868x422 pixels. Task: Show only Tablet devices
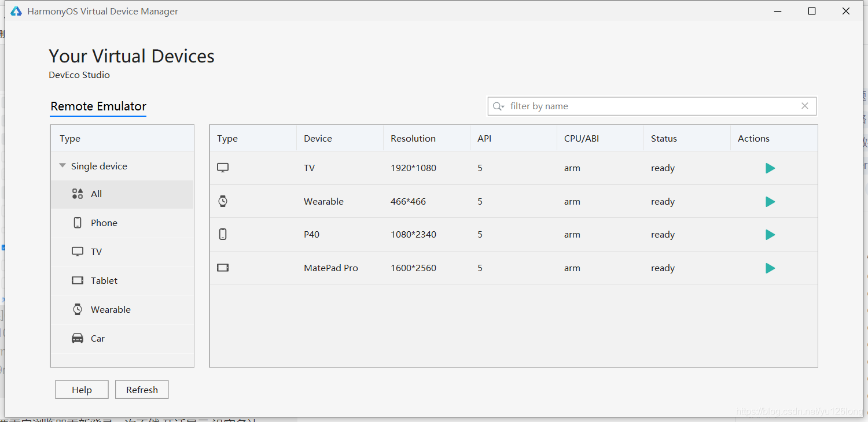pos(122,281)
